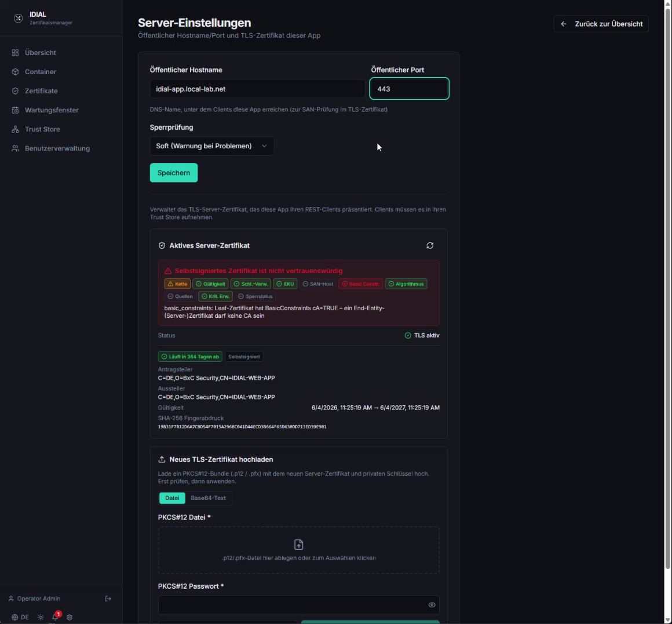Toggle password visibility eye icon
Image resolution: width=672 pixels, height=624 pixels.
pyautogui.click(x=432, y=605)
